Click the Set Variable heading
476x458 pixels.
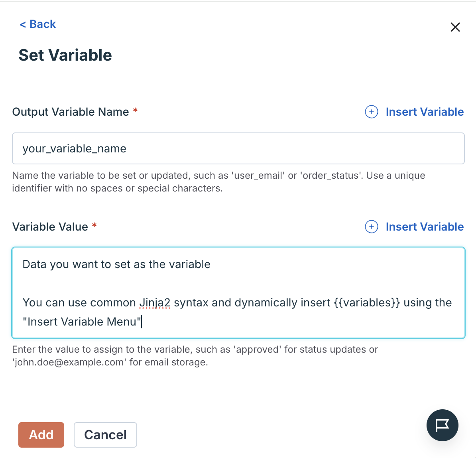(x=65, y=55)
